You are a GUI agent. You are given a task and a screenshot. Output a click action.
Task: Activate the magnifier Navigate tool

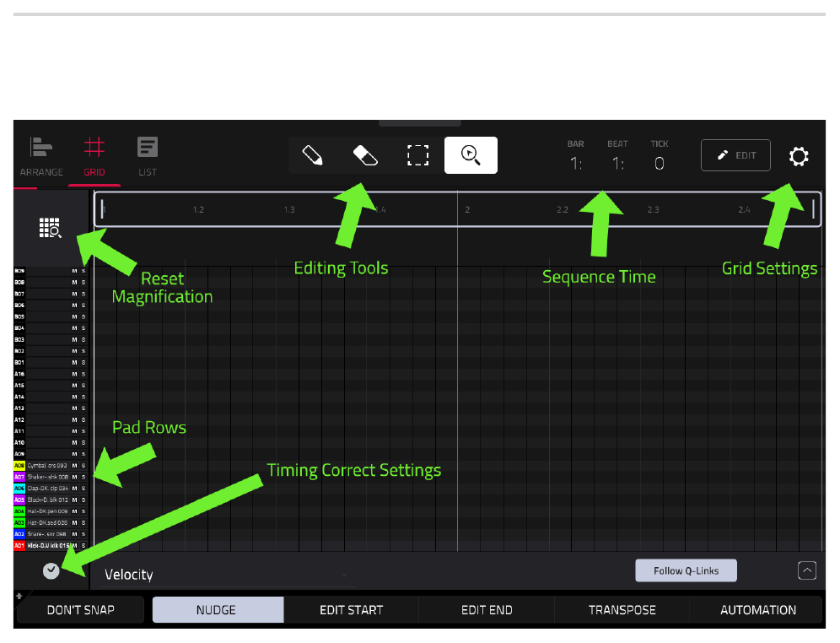(x=471, y=155)
